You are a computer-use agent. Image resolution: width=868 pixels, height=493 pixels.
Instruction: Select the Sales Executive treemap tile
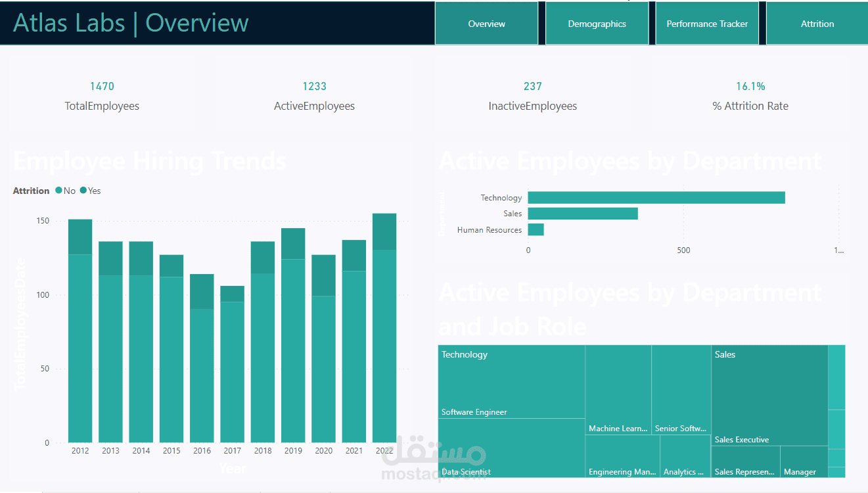[x=769, y=396]
